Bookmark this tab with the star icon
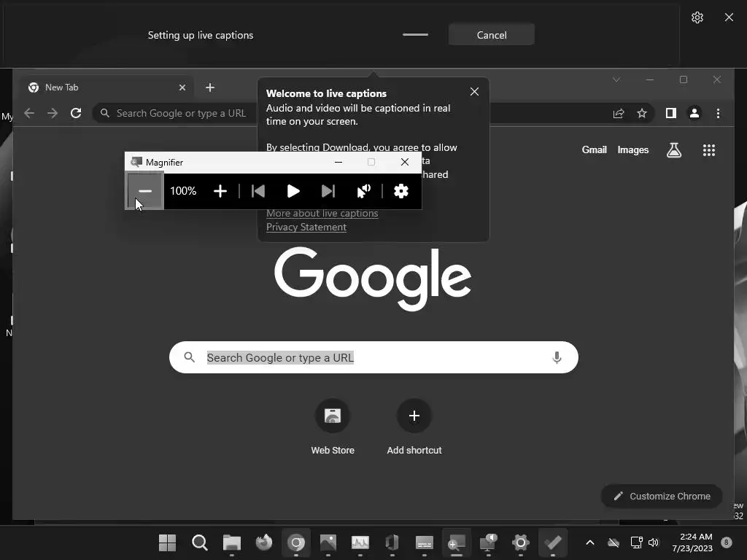The image size is (747, 560). tap(642, 113)
